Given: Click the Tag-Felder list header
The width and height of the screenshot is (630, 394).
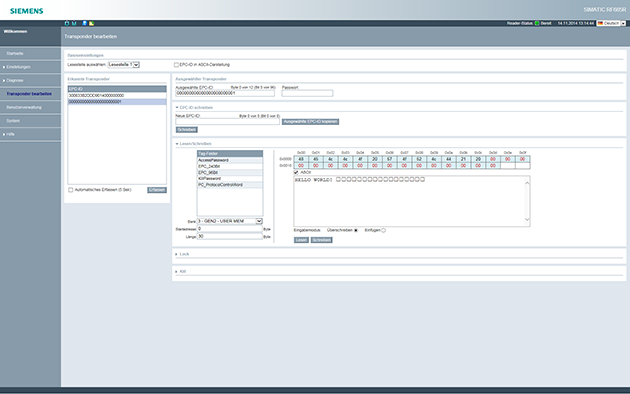Looking at the screenshot, I should 230,153.
